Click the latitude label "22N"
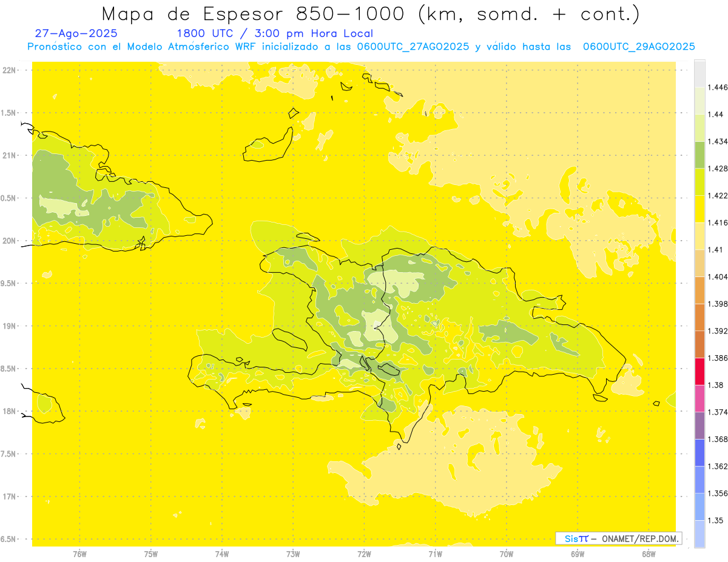 click(9, 70)
